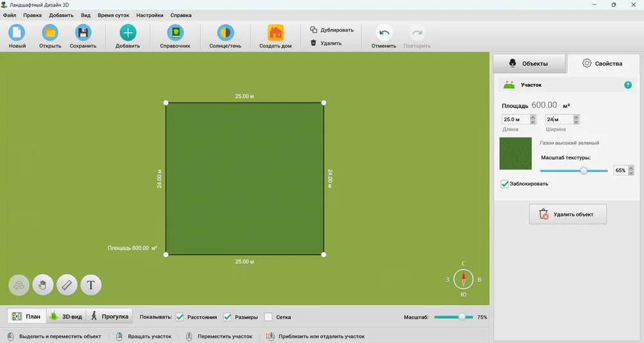Click the Создать дом house icon
Image resolution: width=644 pixels, height=343 pixels.
coord(276,32)
